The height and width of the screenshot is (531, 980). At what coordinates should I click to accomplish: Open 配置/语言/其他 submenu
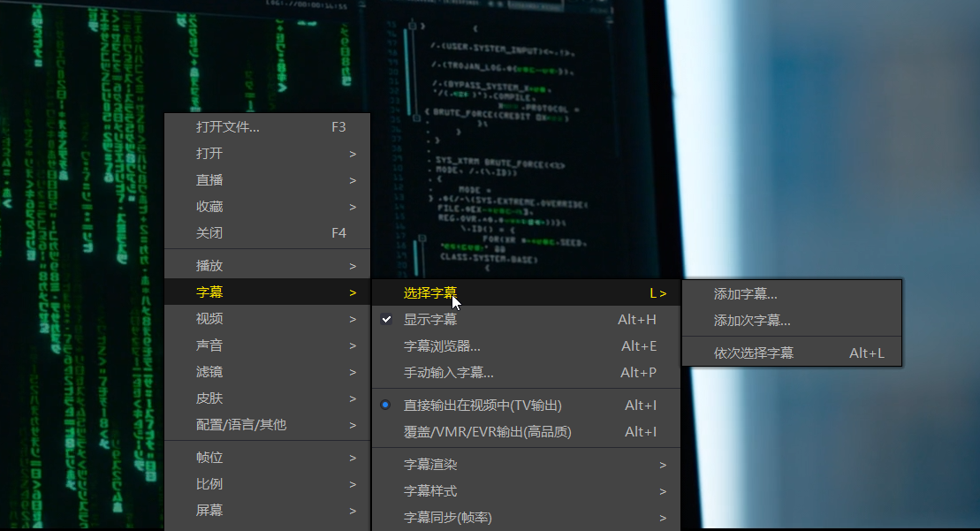pos(268,425)
